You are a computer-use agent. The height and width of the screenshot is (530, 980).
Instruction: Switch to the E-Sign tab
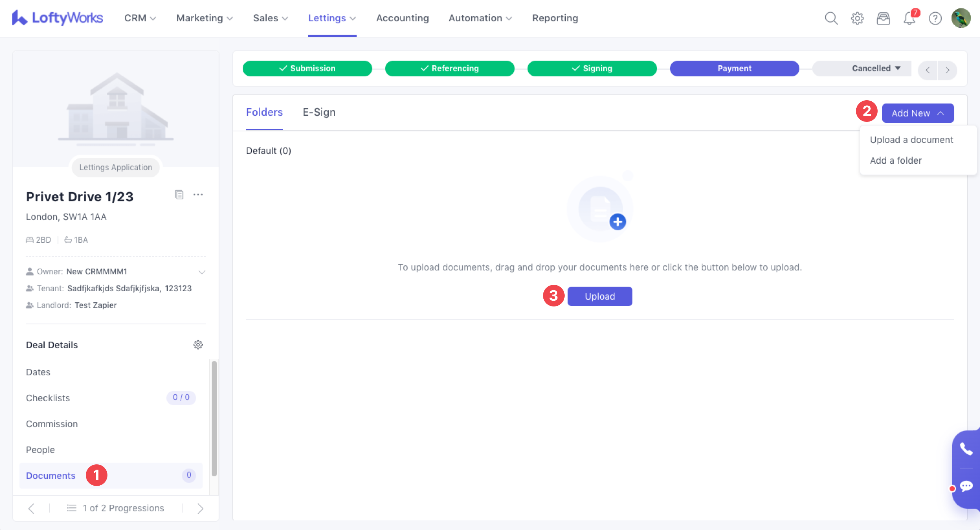coord(319,112)
